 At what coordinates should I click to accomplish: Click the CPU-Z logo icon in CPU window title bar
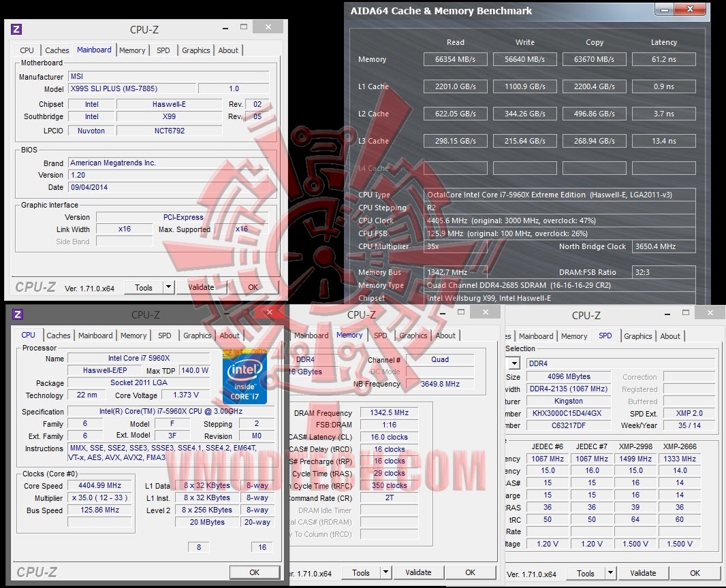pyautogui.click(x=17, y=314)
